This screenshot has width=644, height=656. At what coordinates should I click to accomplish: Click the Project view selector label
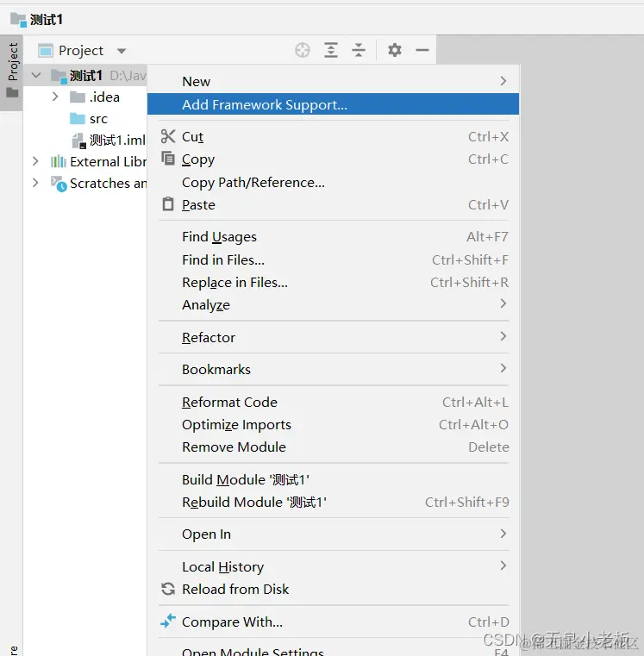click(x=81, y=51)
